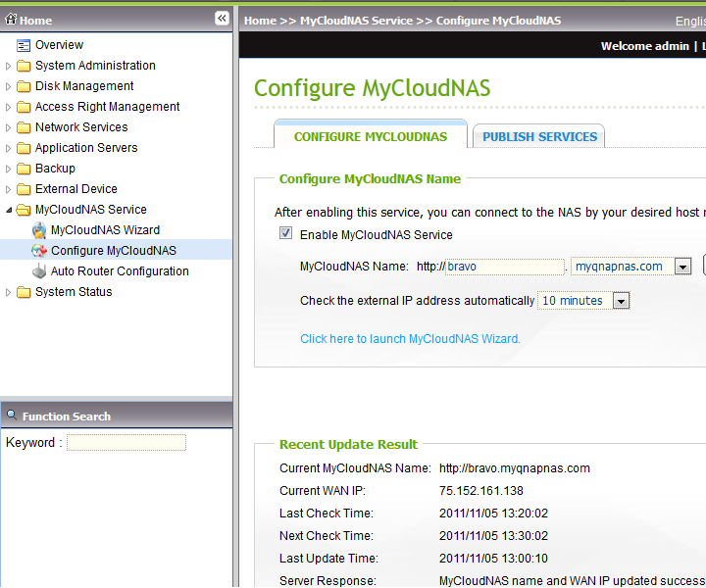Click the Home icon in sidebar header
This screenshot has height=588, width=706.
[12, 19]
